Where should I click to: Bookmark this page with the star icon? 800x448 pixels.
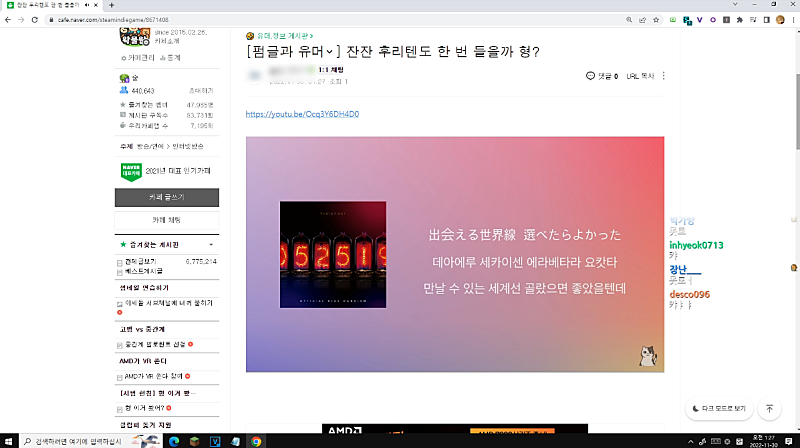click(656, 20)
